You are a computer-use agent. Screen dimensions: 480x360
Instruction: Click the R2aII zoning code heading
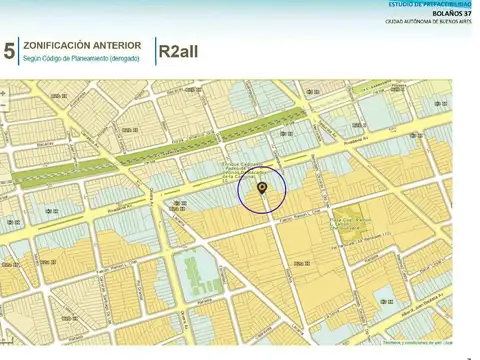(x=178, y=51)
